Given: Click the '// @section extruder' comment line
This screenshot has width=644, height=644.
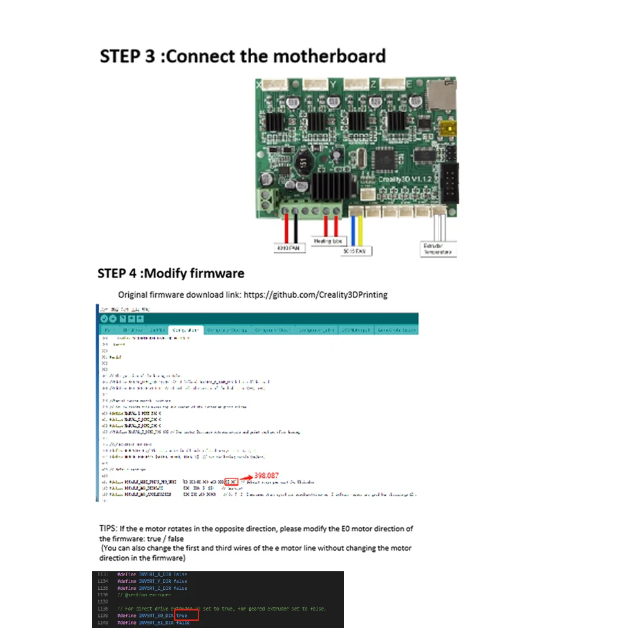Looking at the screenshot, I should point(144,594).
